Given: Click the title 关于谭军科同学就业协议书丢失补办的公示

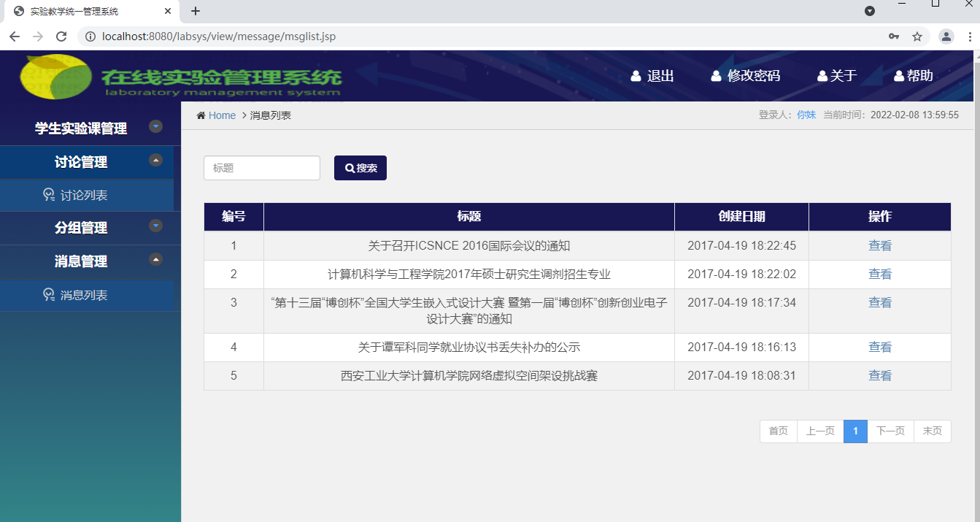Looking at the screenshot, I should 469,348.
